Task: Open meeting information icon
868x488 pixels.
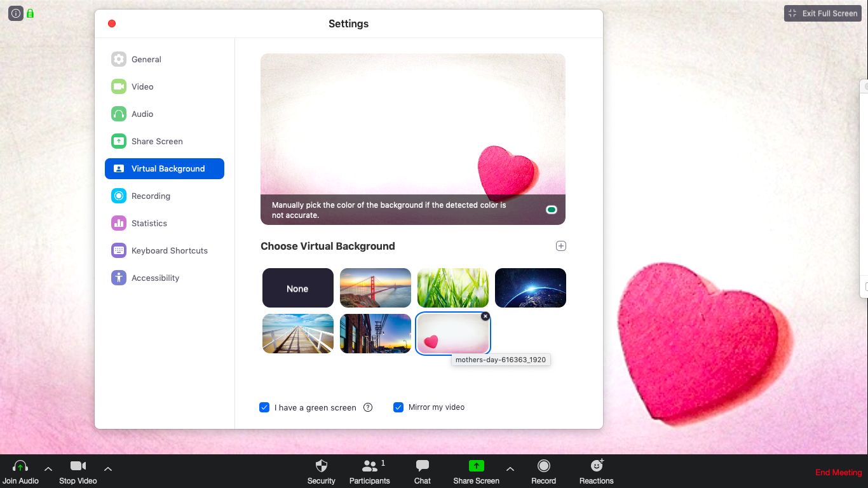Action: point(16,13)
